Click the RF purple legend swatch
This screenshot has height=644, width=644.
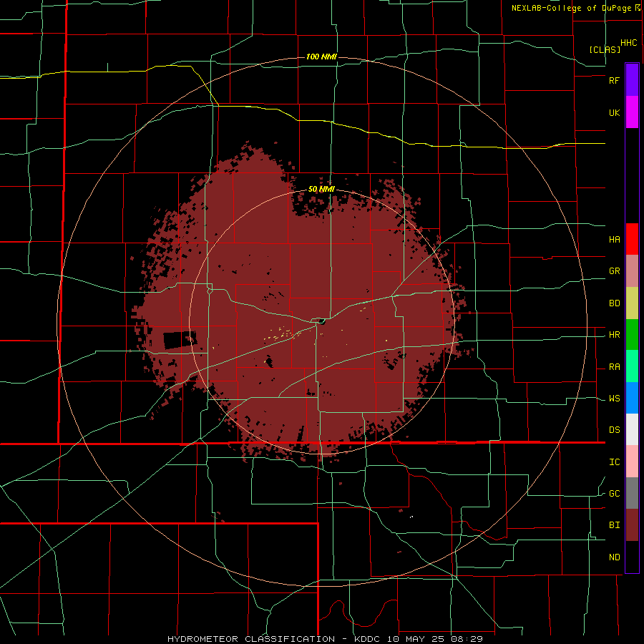[632, 79]
